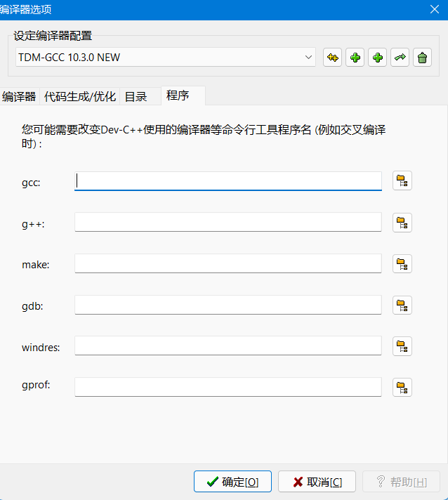Click the green plus beside the arrow icon
The image size is (448, 500).
[377, 58]
